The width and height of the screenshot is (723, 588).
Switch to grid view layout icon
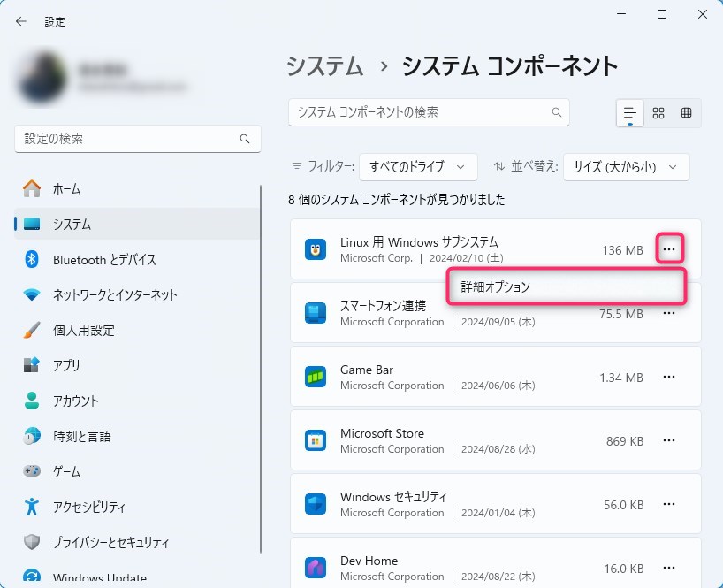(x=658, y=113)
